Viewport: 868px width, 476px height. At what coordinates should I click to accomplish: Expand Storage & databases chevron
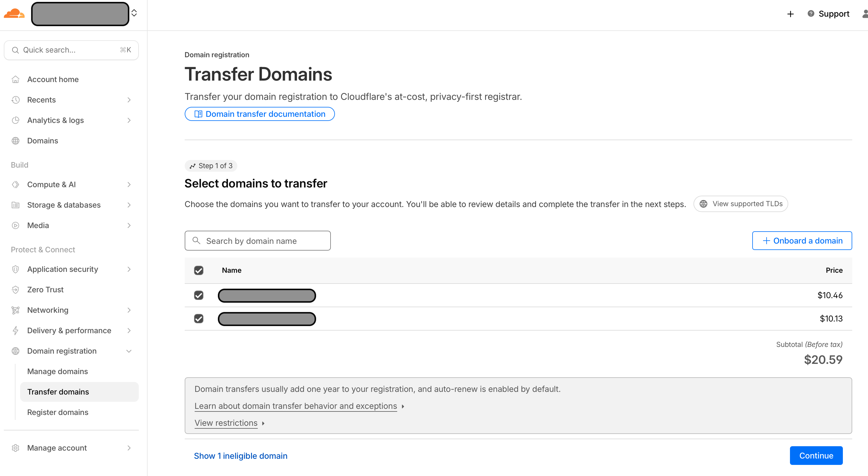[x=129, y=205]
